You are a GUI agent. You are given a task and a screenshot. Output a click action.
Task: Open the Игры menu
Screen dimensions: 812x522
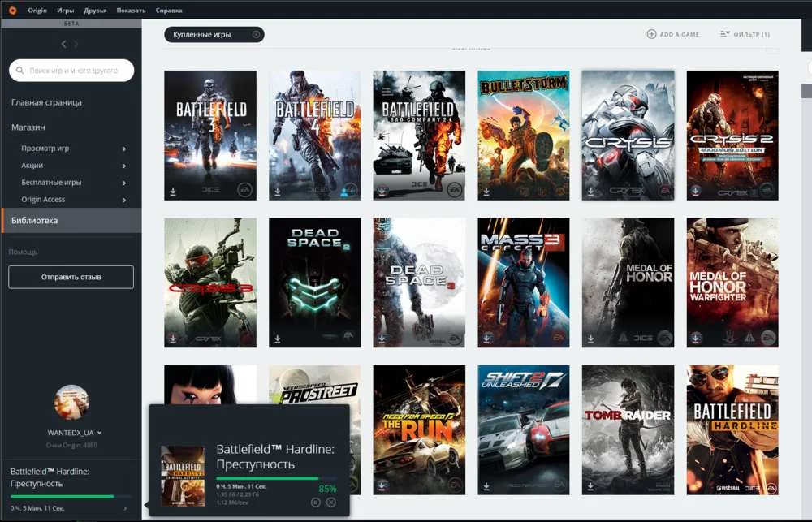click(65, 11)
